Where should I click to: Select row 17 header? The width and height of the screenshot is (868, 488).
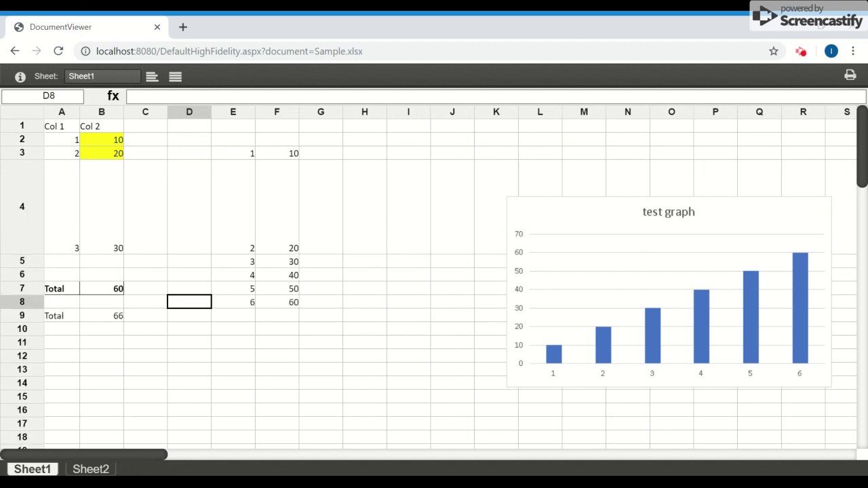(x=22, y=424)
